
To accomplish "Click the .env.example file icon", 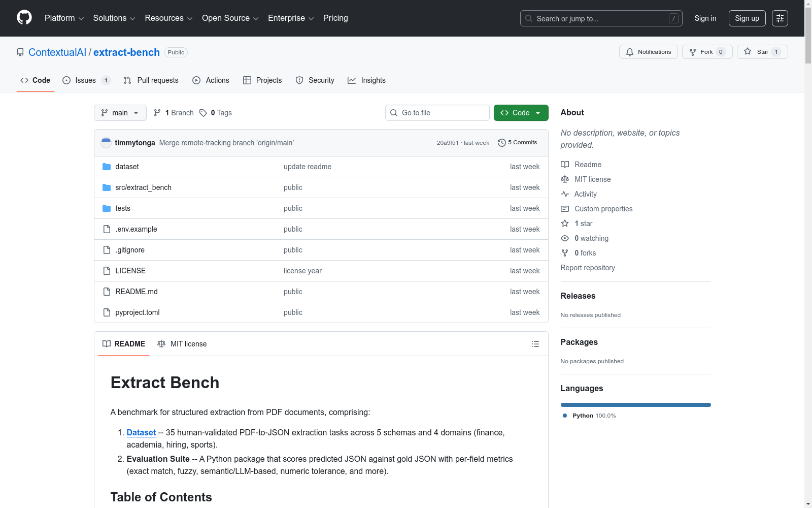I will point(107,229).
